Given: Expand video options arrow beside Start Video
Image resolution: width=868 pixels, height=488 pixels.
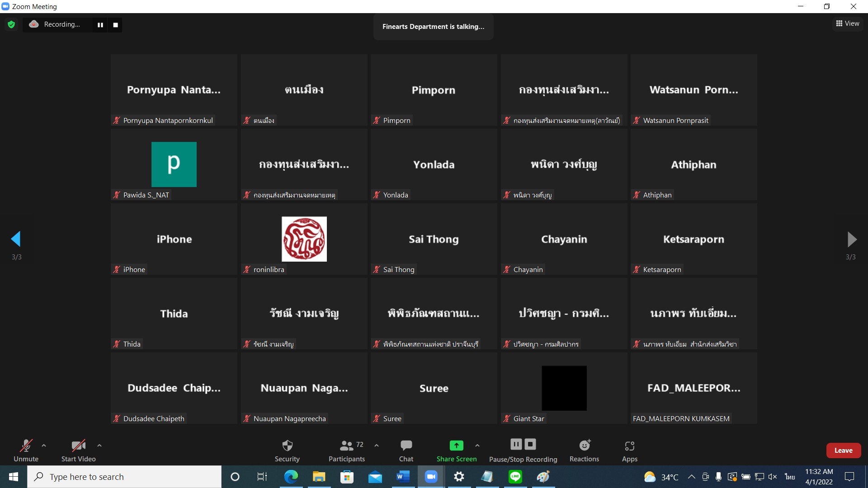Looking at the screenshot, I should click(99, 446).
